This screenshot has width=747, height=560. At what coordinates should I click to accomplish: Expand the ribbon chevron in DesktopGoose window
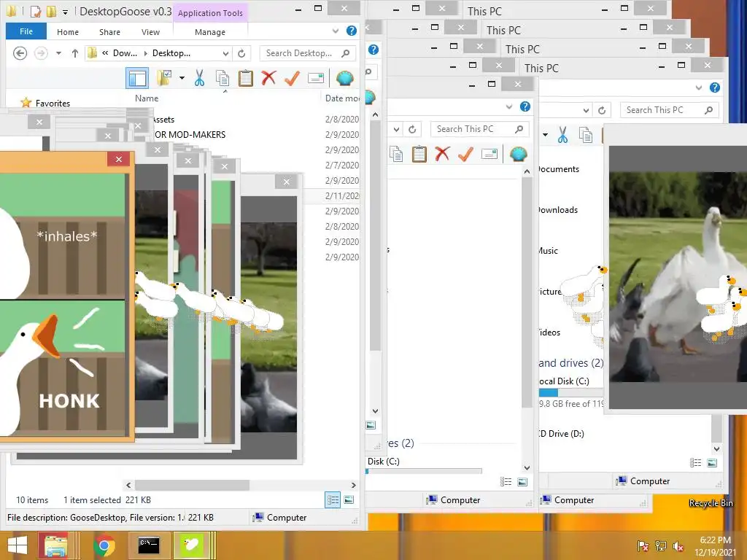[336, 31]
